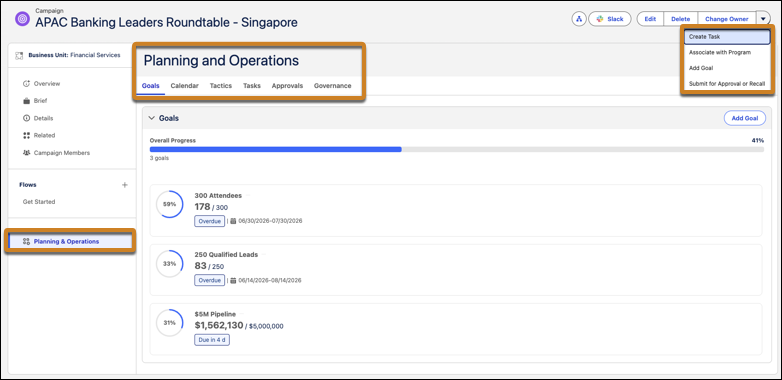Image resolution: width=782 pixels, height=380 pixels.
Task: Click the Delete button
Action: (x=681, y=19)
